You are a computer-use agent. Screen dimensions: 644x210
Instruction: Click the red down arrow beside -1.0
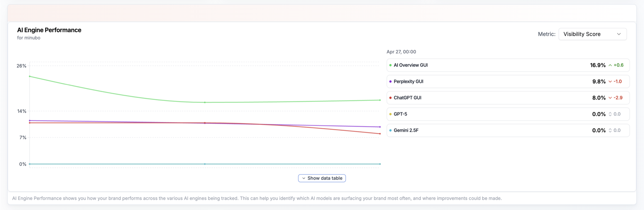point(610,82)
